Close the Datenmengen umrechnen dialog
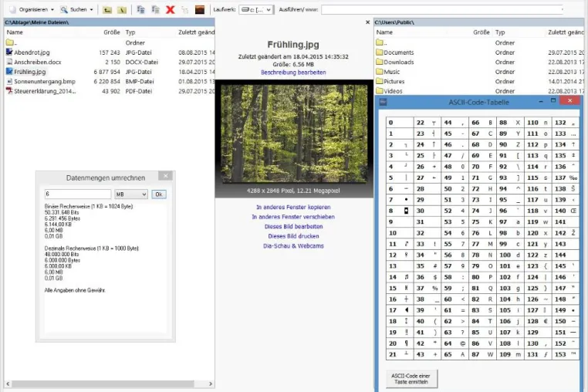 165,176
